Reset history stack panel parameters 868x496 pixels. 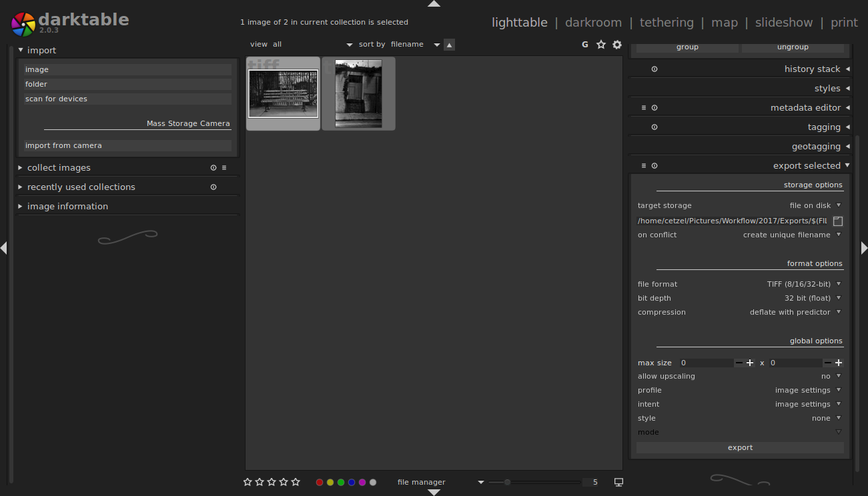pos(655,69)
